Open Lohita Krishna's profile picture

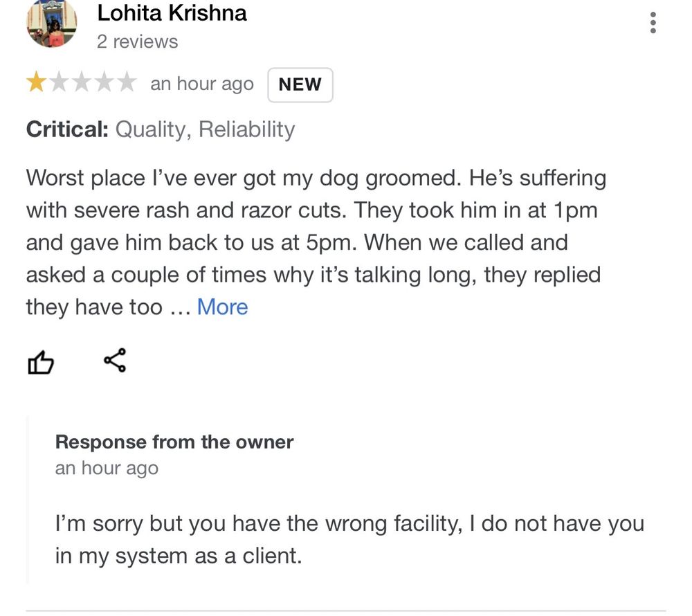(51, 23)
